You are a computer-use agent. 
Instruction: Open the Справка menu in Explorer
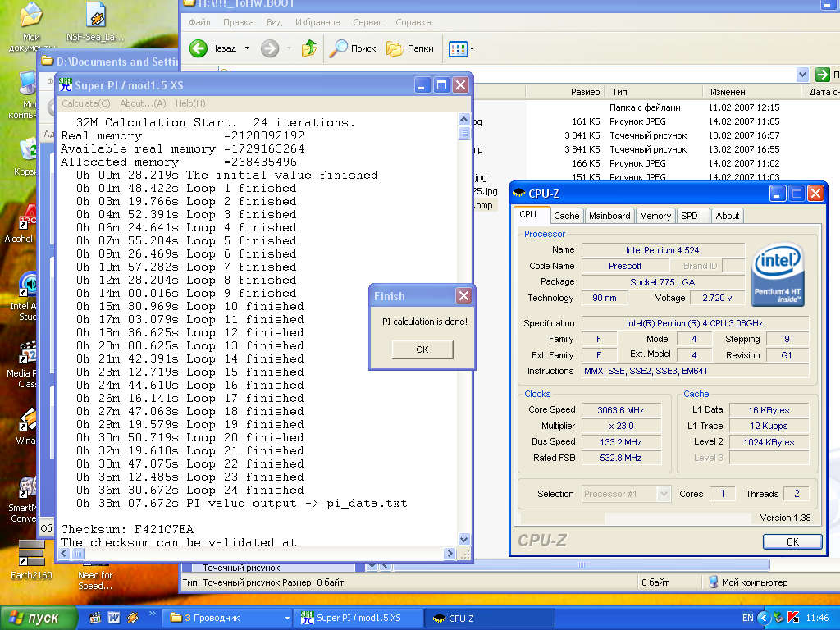[413, 22]
